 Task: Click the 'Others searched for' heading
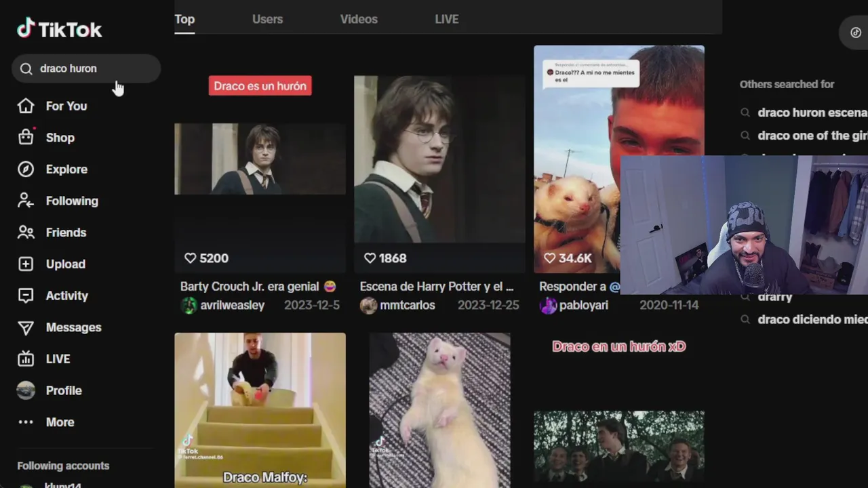[x=787, y=84]
